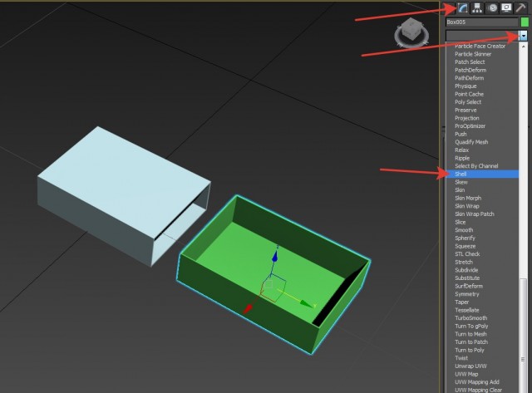This screenshot has height=393, width=532.
Task: Click the green Y axis gizmo arrow
Action: point(307,304)
